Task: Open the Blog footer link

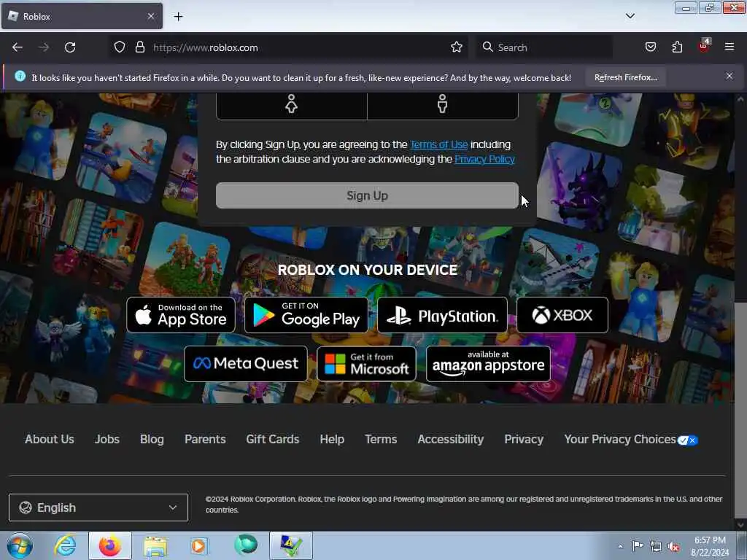Action: 152,439
